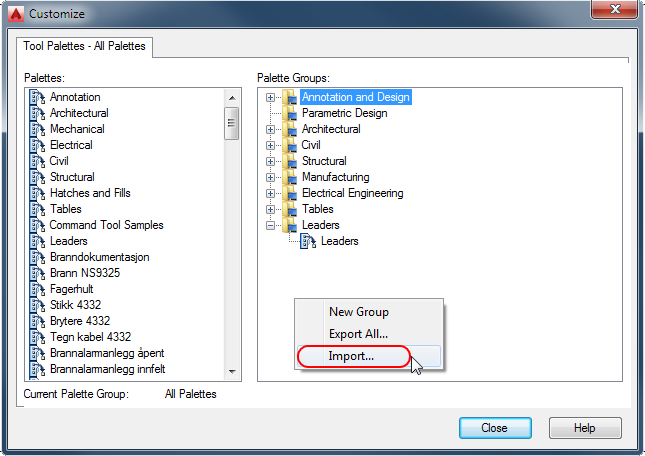Image resolution: width=645 pixels, height=456 pixels.
Task: Click the Branndokumentasjon palette icon
Action: pos(39,257)
